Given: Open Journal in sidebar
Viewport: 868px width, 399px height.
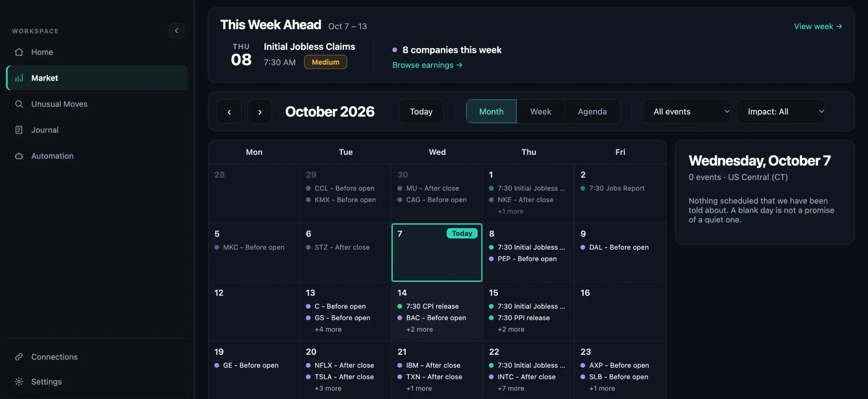Looking at the screenshot, I should coord(97,130).
